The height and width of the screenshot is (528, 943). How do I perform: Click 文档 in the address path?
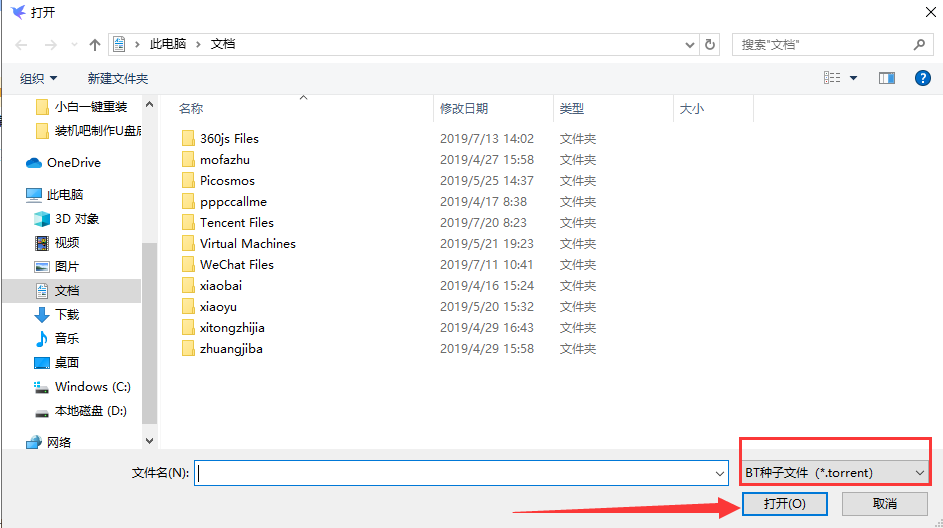click(x=223, y=44)
